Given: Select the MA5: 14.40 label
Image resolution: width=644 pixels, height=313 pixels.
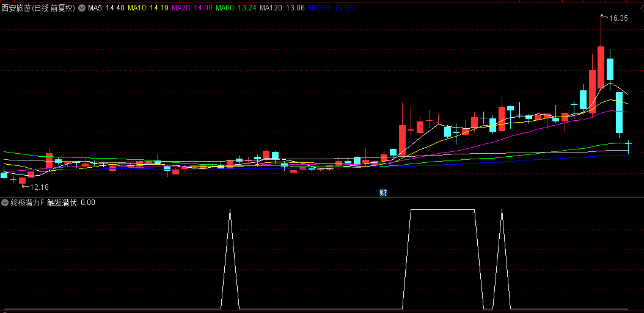Looking at the screenshot, I should point(106,8).
